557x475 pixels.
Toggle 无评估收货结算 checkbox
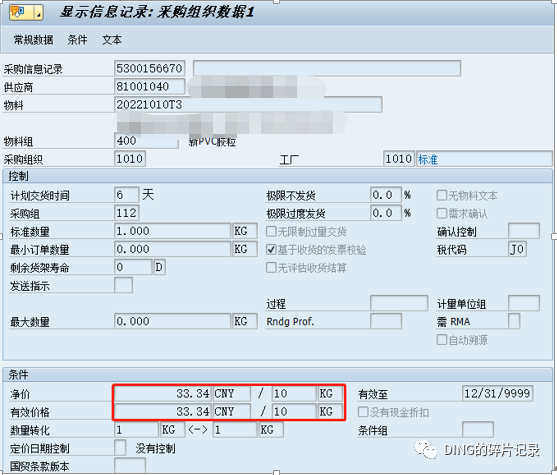pyautogui.click(x=271, y=267)
